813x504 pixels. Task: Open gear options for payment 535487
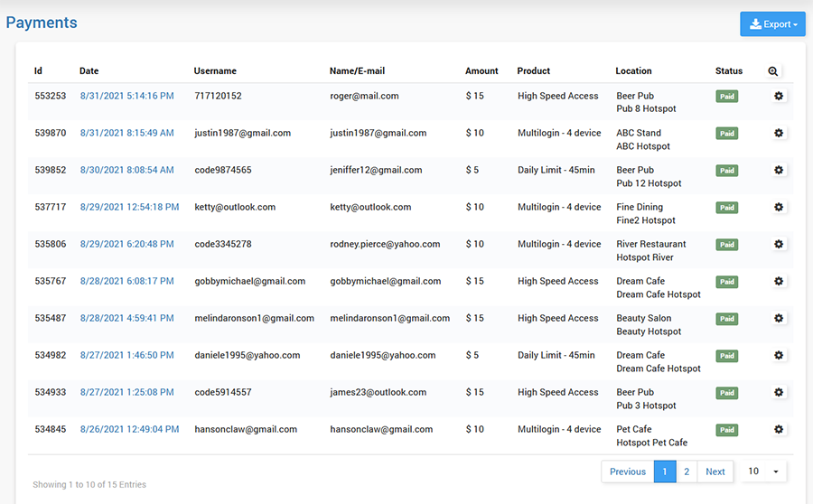click(x=779, y=318)
